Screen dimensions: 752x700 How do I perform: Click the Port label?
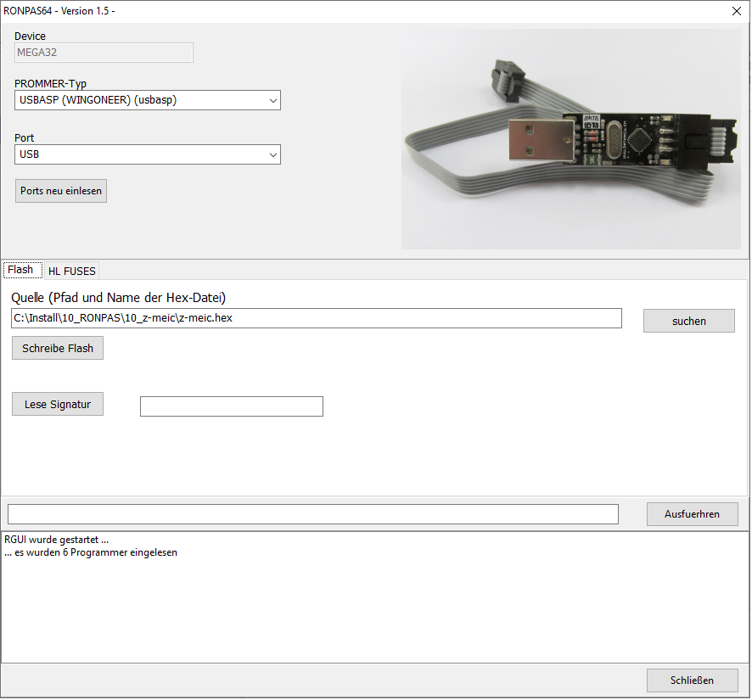[x=24, y=138]
